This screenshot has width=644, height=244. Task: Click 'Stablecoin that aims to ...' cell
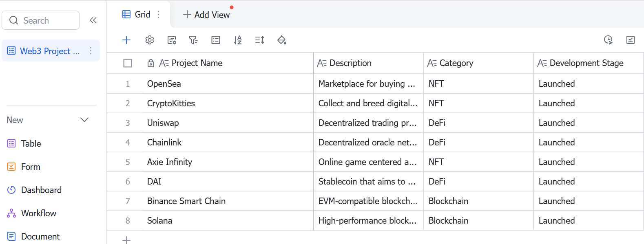tap(368, 182)
